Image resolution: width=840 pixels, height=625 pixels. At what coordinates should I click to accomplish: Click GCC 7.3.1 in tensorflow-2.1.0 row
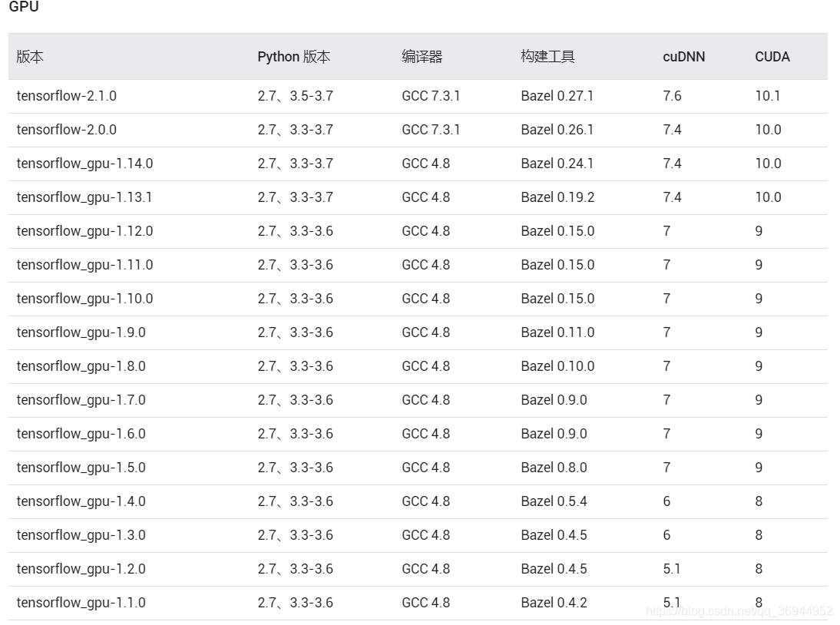pos(431,96)
